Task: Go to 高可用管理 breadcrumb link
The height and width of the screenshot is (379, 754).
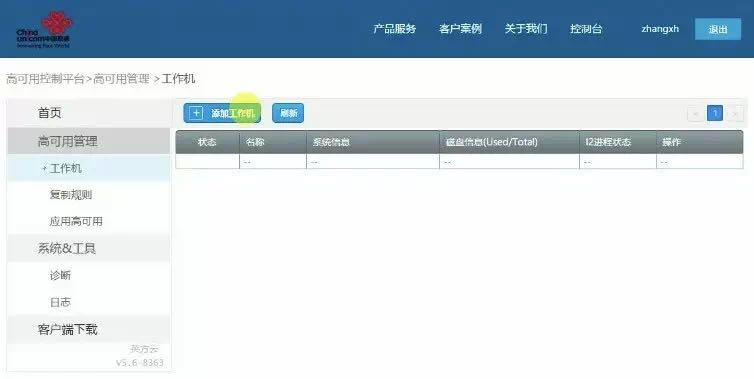Action: pyautogui.click(x=121, y=79)
